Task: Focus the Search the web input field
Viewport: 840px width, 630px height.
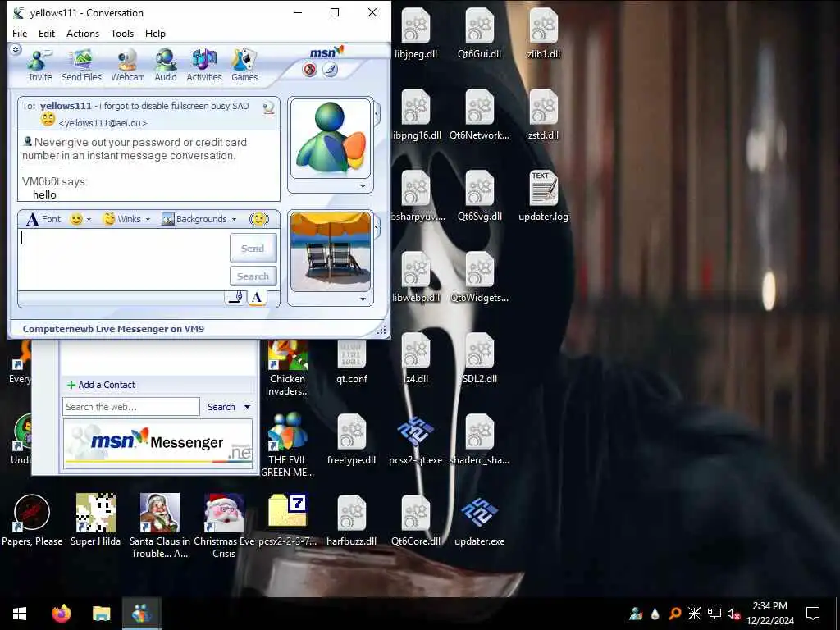Action: click(131, 407)
